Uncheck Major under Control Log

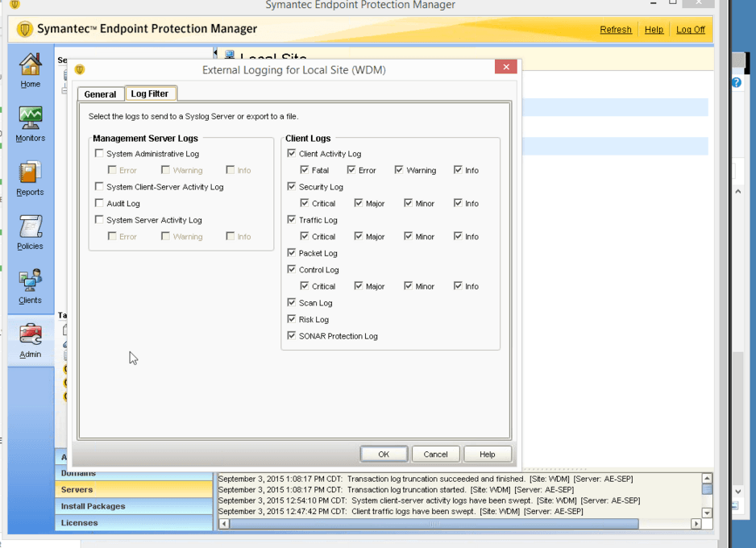coord(358,286)
